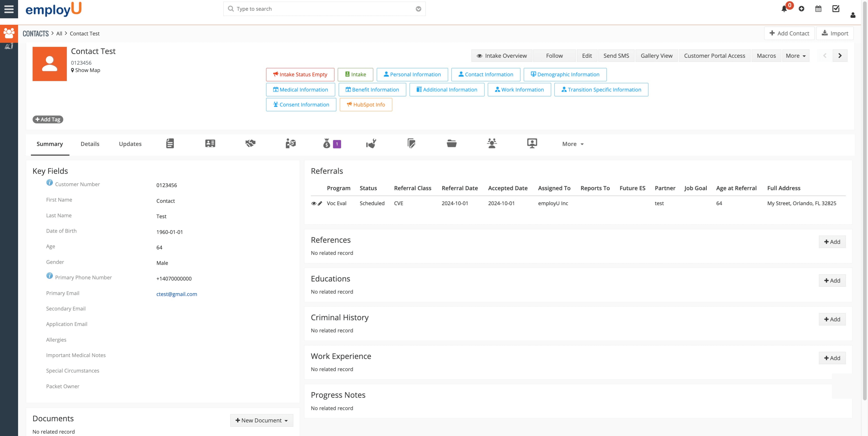The height and width of the screenshot is (436, 868).
Task: Open the tasks checkbox icon in header
Action: 836,9
